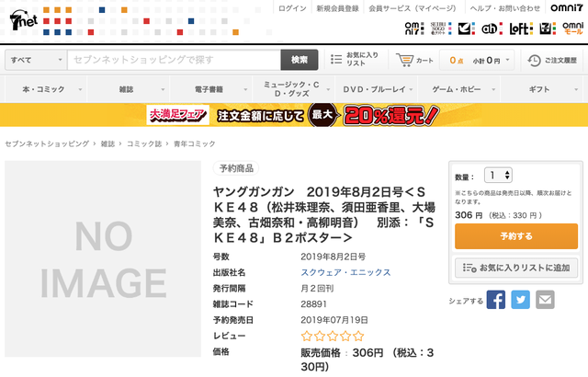Click the issue value 2019年8月2日号
This screenshot has width=588, height=377.
(333, 257)
